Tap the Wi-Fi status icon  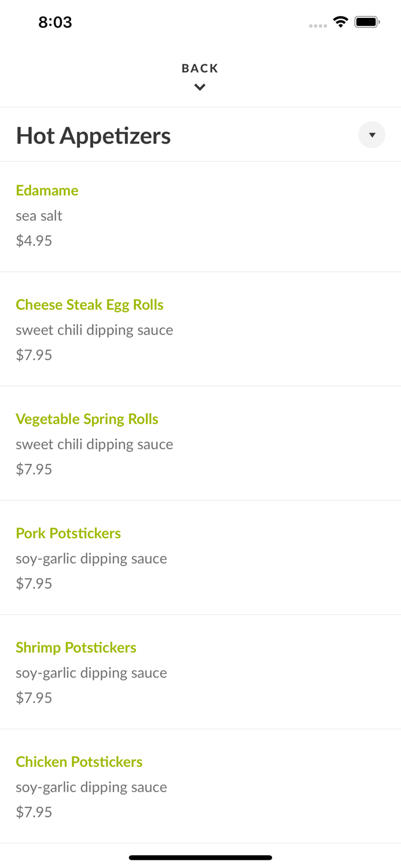click(x=341, y=21)
